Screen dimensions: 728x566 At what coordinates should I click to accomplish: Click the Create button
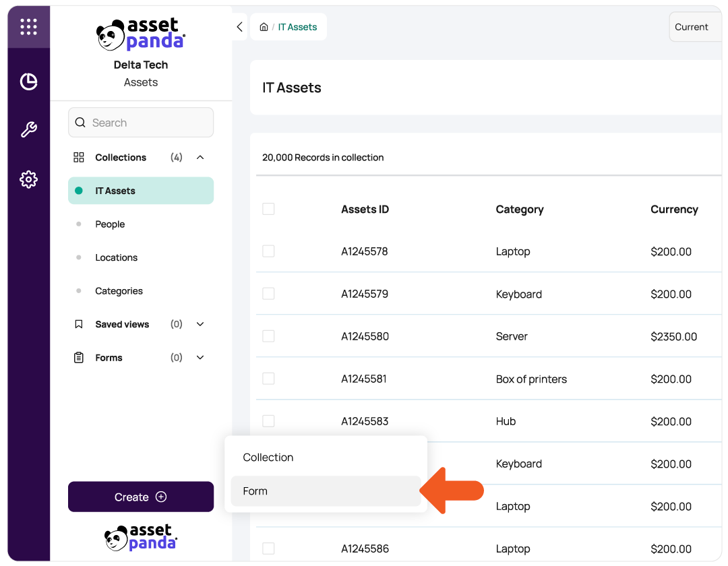[x=141, y=497]
